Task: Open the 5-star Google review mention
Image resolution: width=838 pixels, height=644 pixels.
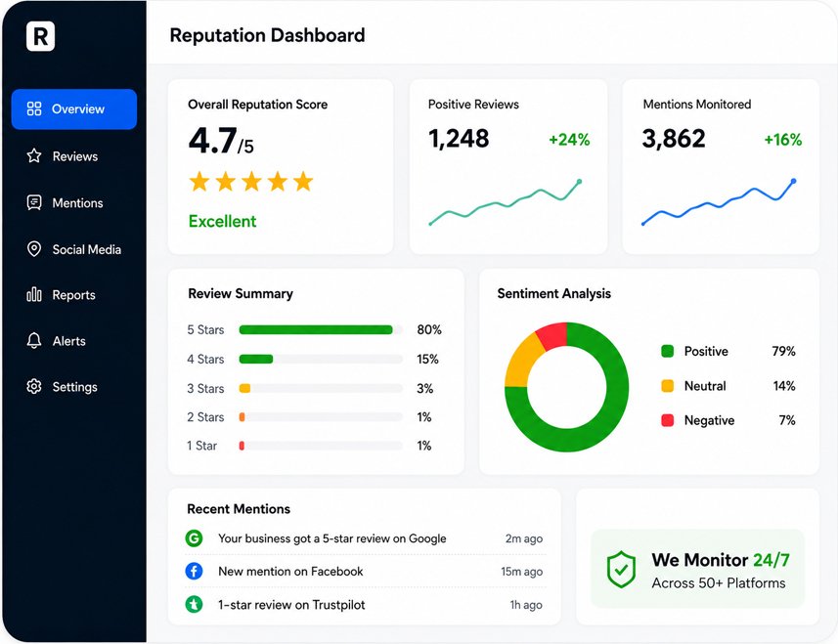Action: click(x=364, y=538)
